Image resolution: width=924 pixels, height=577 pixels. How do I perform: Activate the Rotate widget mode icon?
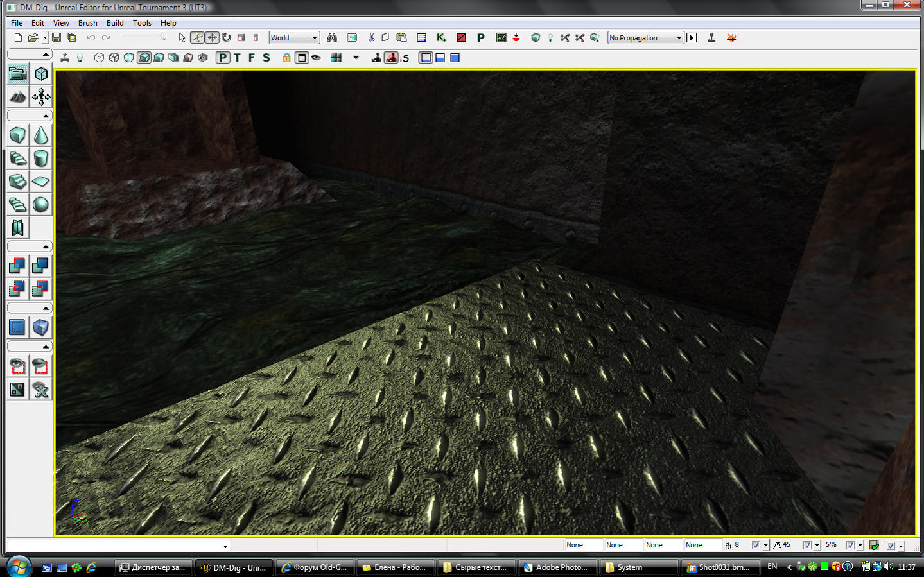(x=227, y=38)
